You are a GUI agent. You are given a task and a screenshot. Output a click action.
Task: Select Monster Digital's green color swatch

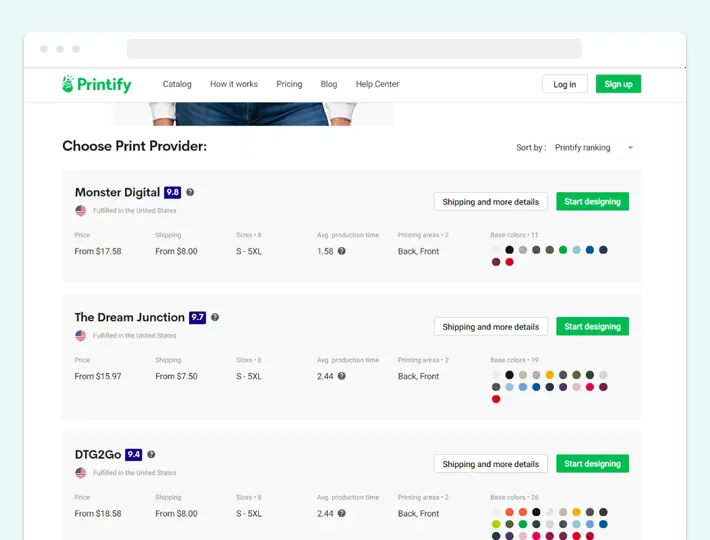[563, 250]
